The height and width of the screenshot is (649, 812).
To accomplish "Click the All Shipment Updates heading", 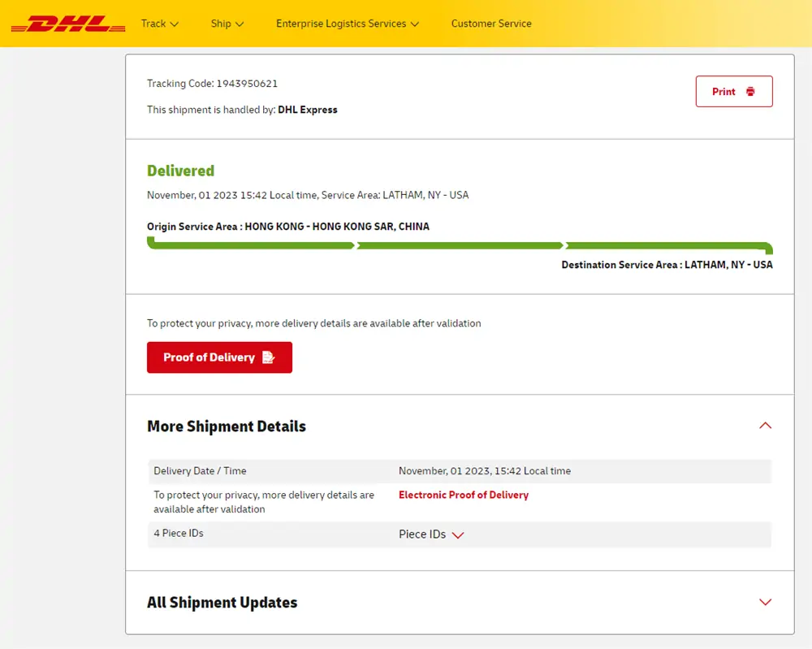I will coord(222,603).
